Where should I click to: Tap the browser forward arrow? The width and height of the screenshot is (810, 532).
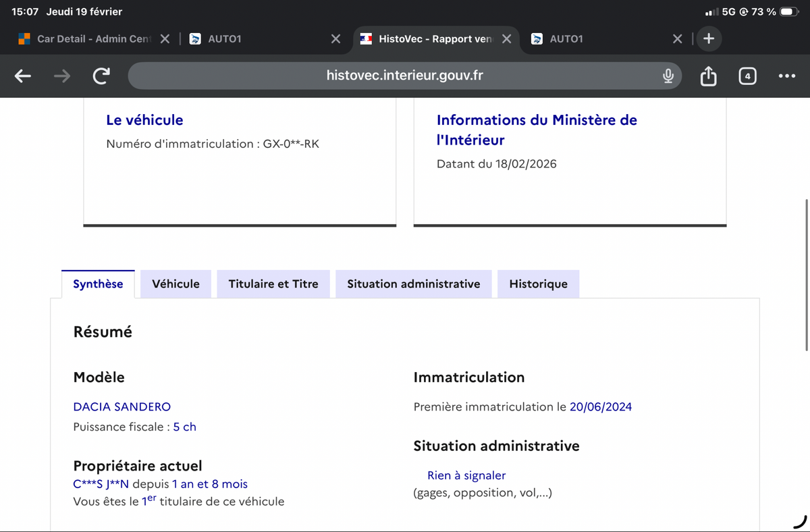[62, 76]
